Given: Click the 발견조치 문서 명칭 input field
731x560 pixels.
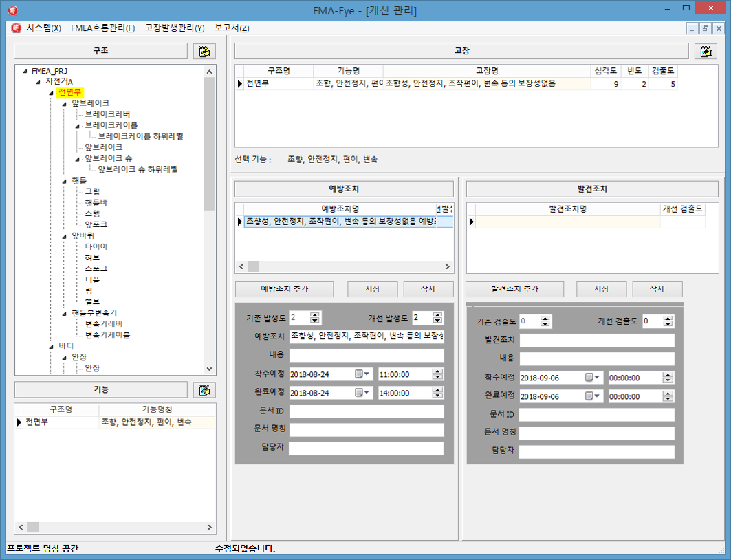Looking at the screenshot, I should (x=597, y=433).
